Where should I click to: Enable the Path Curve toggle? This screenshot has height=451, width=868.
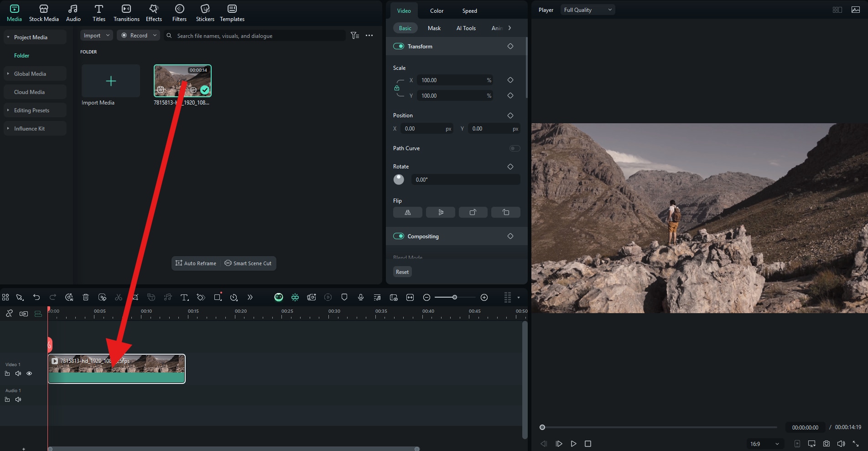point(515,148)
